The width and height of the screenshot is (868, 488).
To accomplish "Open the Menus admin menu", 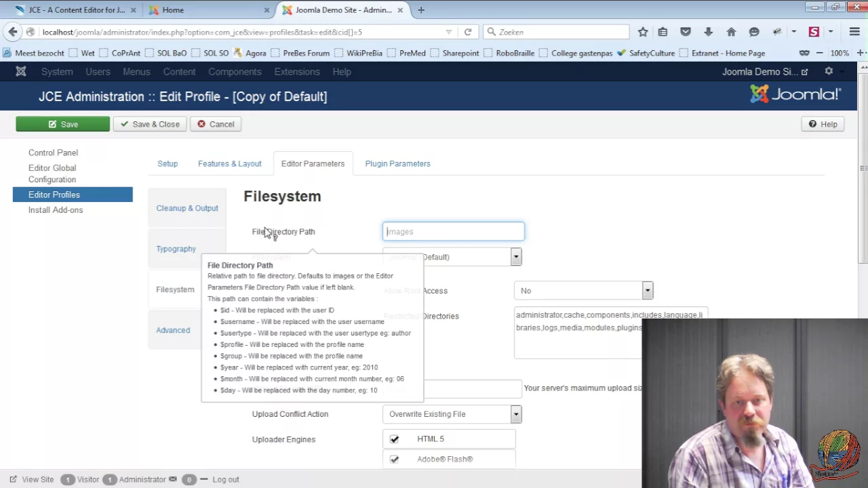I will point(136,71).
